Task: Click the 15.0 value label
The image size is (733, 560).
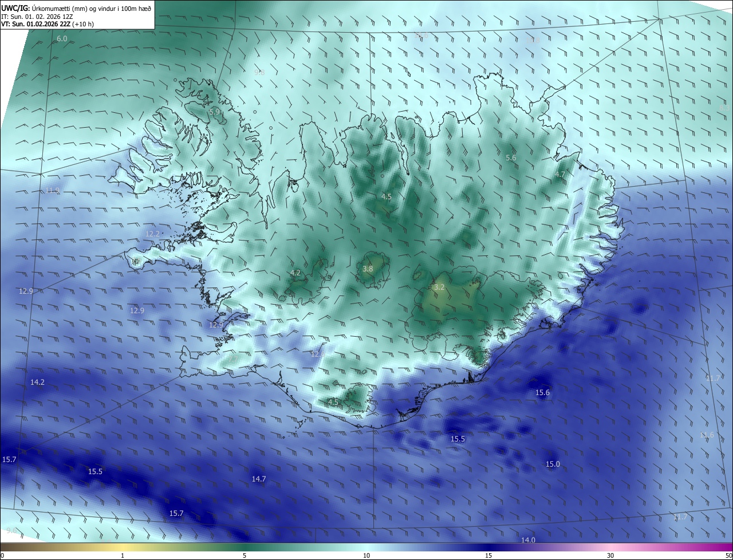Action: [x=553, y=464]
